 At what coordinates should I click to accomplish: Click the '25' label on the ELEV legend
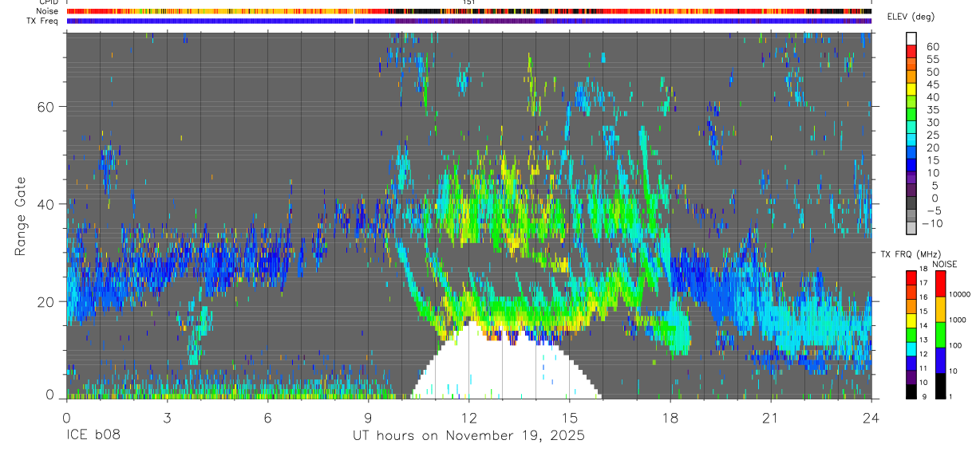click(933, 135)
